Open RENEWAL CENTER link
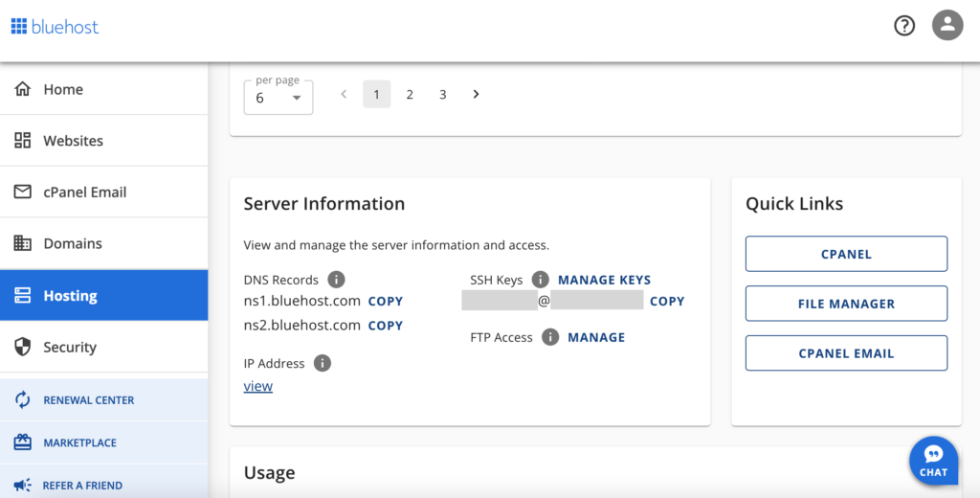 [x=103, y=399]
